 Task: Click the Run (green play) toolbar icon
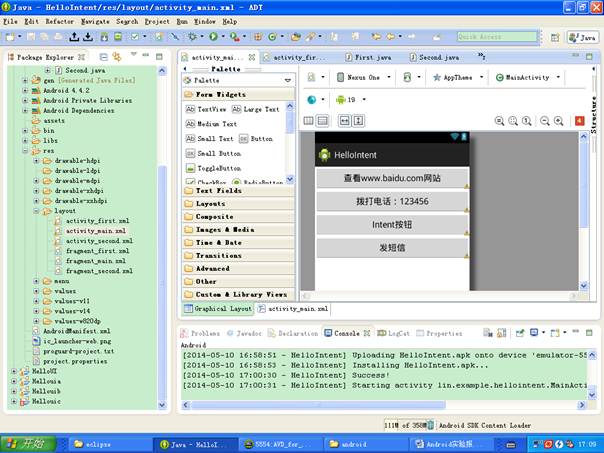click(213, 37)
